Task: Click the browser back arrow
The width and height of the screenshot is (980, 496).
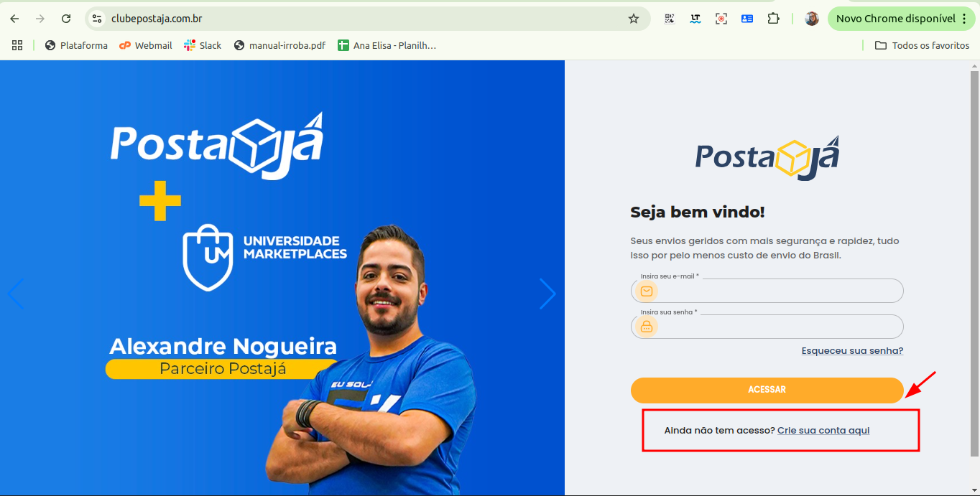Action: pos(14,19)
